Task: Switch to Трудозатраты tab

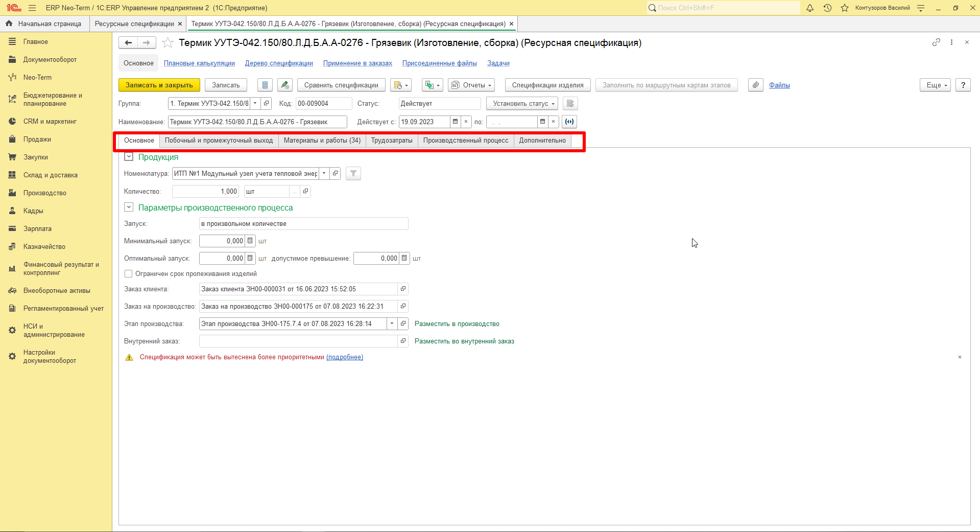Action: 392,141
